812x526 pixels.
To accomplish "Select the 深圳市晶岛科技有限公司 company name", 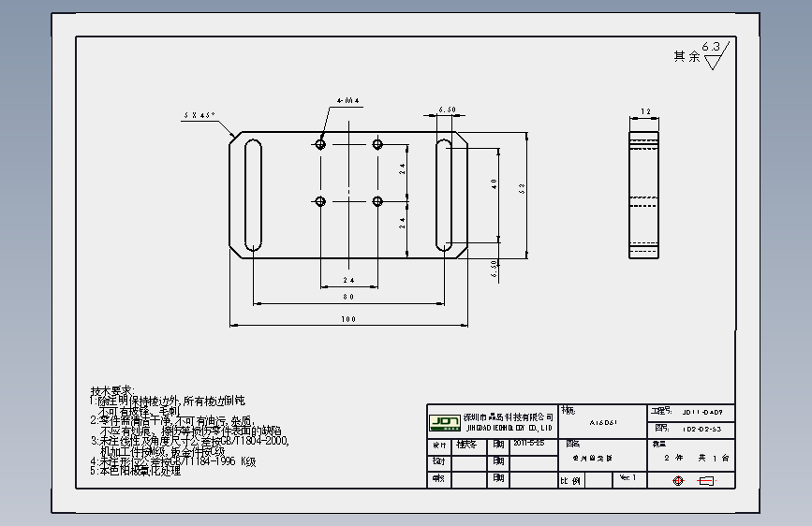I will coord(508,417).
